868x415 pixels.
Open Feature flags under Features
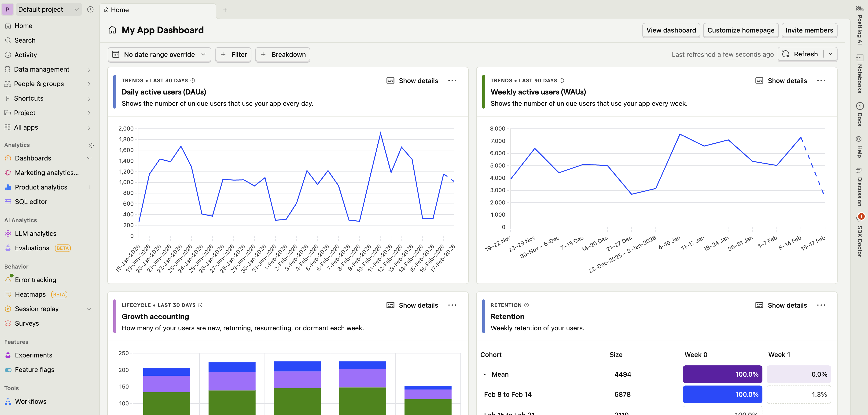point(34,369)
